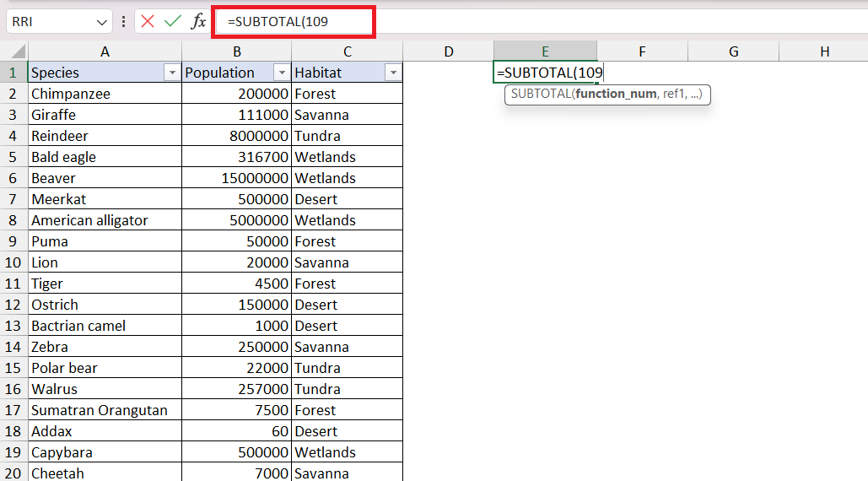Select population value 60
The height and width of the screenshot is (481, 868).
[237, 431]
